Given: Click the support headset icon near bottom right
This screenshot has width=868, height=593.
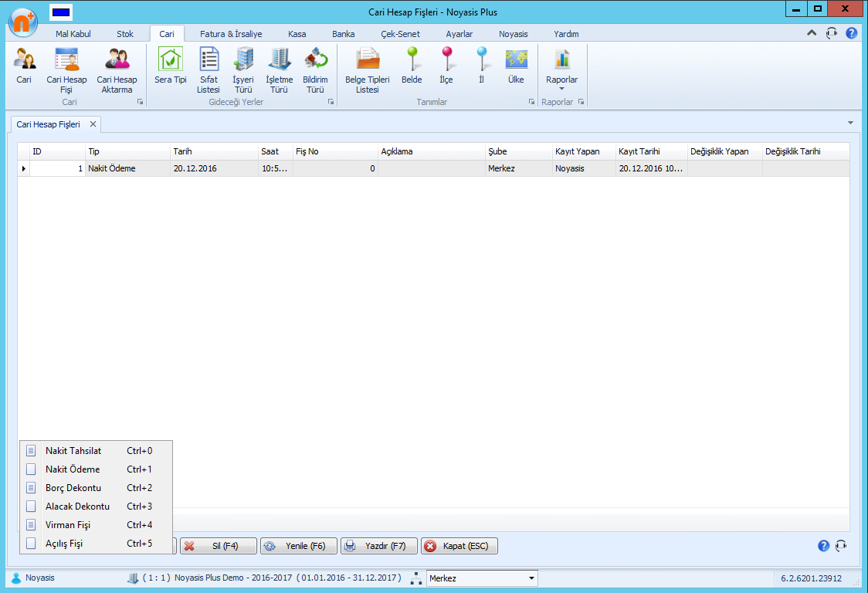Looking at the screenshot, I should (x=841, y=546).
